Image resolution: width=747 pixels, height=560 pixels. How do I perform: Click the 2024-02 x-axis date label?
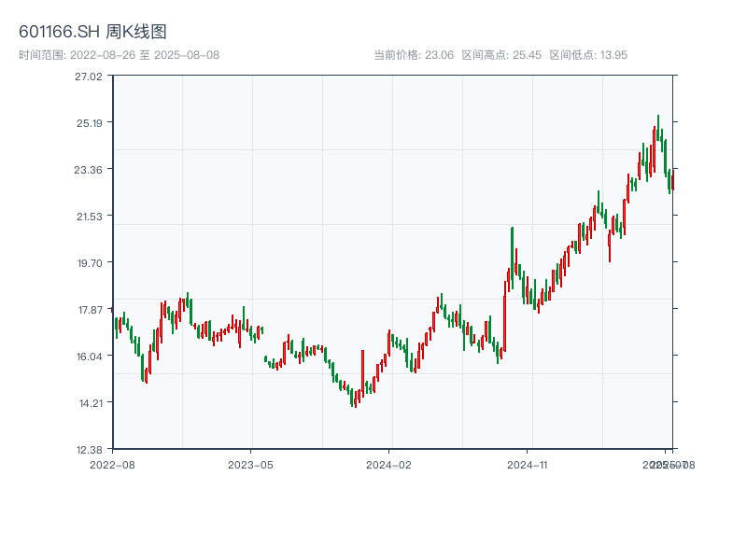(x=389, y=464)
